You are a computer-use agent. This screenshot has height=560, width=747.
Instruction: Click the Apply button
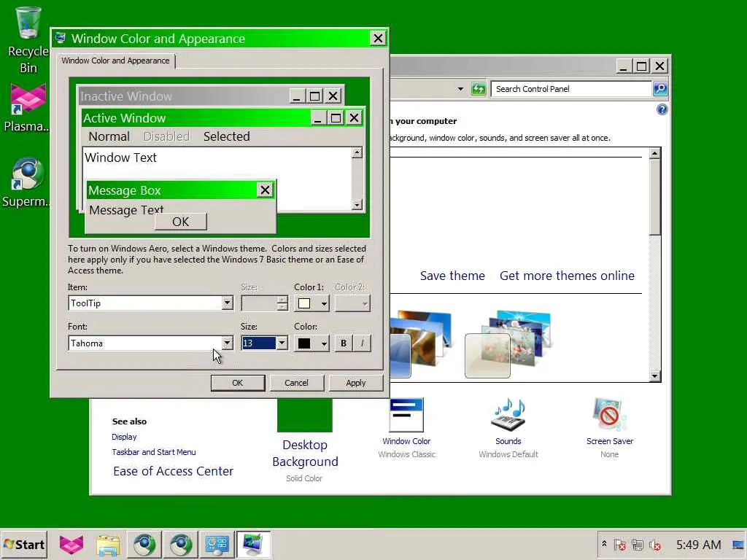355,383
